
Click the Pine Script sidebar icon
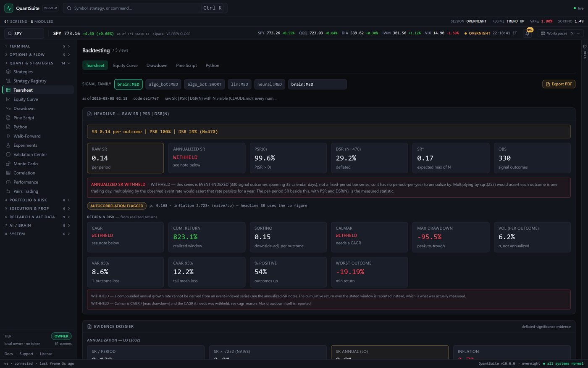tap(8, 118)
